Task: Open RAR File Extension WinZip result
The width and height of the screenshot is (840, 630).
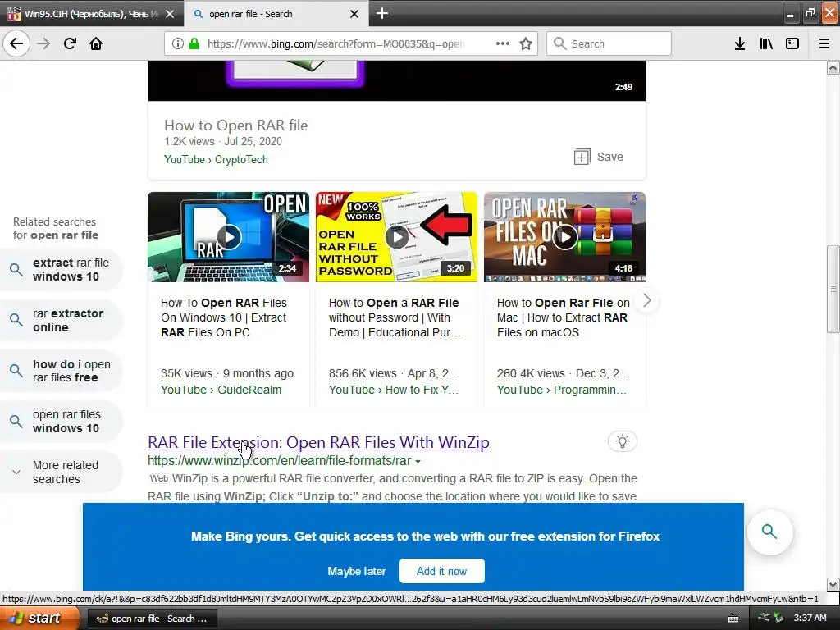Action: point(318,442)
